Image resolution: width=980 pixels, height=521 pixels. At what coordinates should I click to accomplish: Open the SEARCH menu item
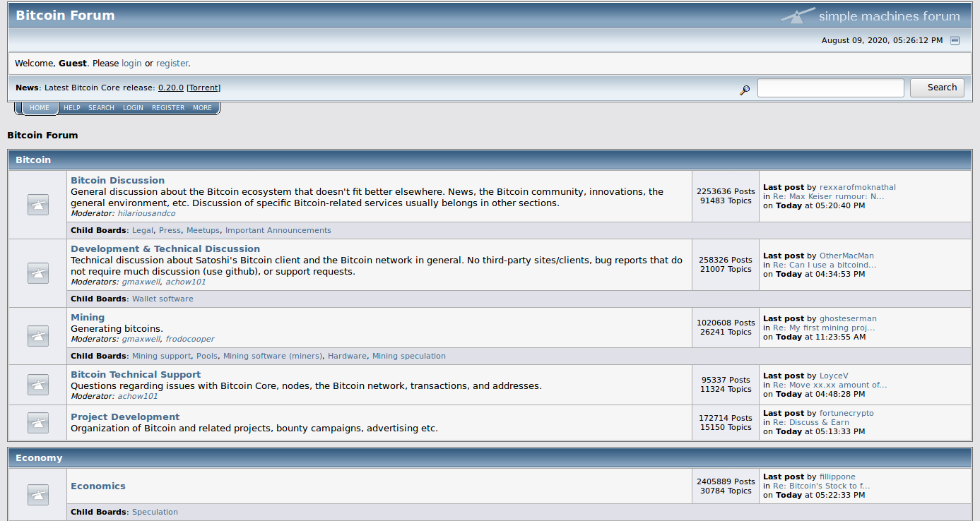click(x=102, y=108)
